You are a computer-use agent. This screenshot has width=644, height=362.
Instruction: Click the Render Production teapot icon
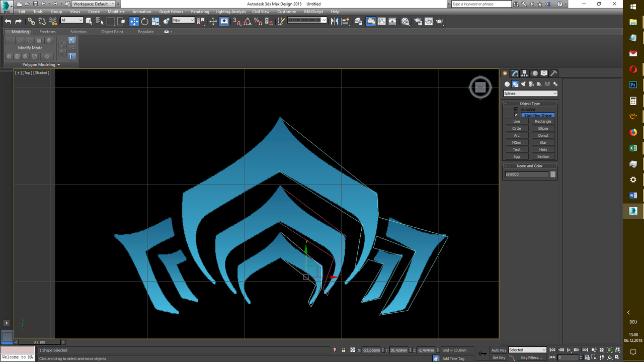pyautogui.click(x=440, y=21)
